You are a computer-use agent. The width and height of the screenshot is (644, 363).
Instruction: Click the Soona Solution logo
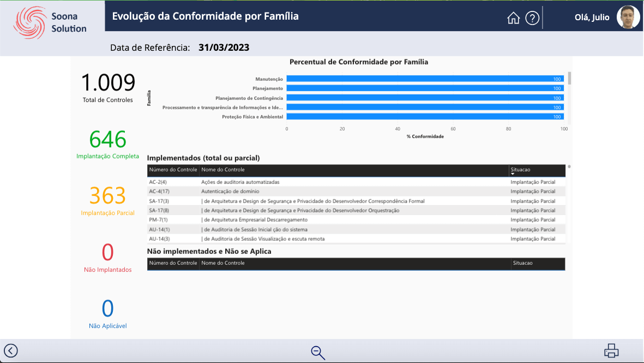click(51, 23)
